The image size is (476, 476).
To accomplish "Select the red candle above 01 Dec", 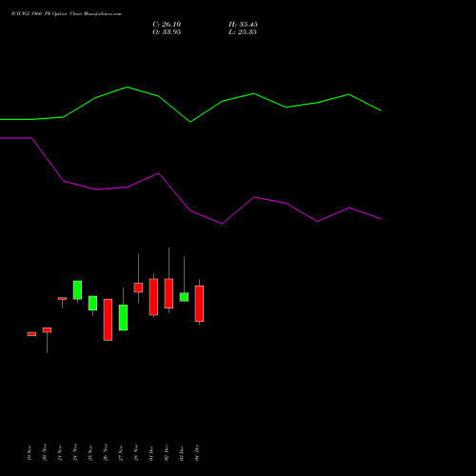I will (153, 297).
